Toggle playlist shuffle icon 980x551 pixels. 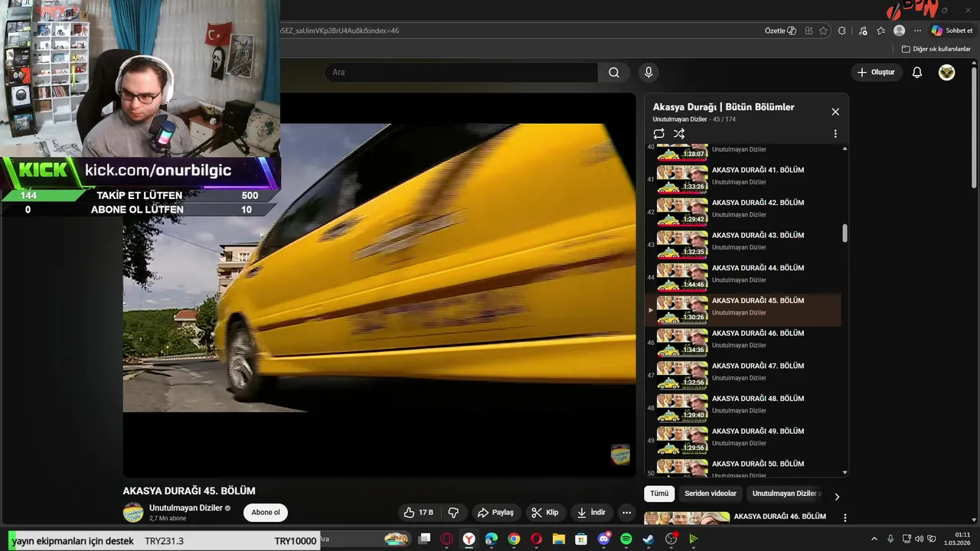(679, 133)
